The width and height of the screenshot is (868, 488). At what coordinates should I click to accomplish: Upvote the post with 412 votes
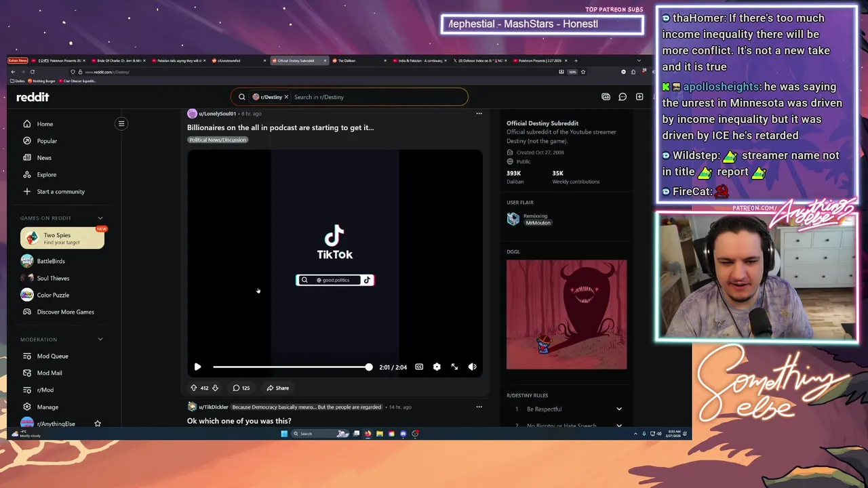coord(193,388)
